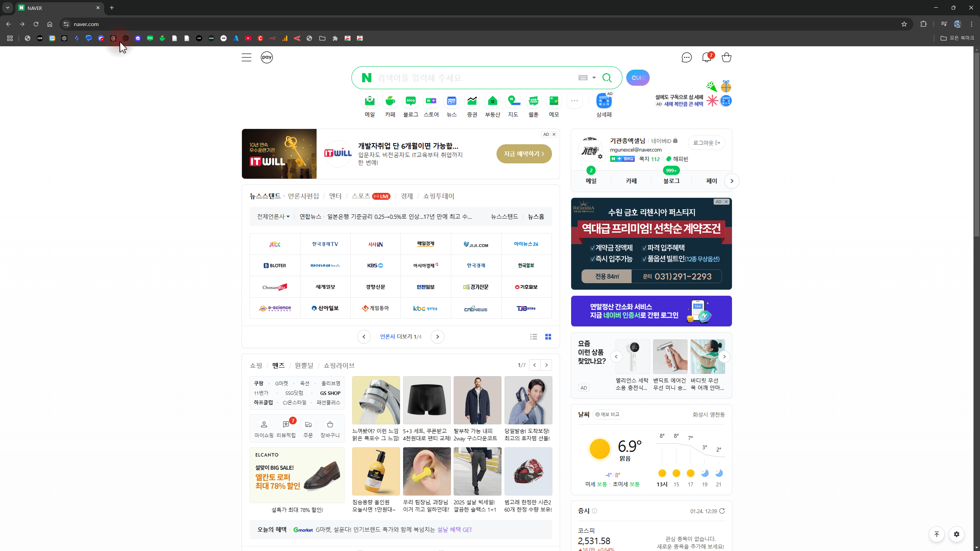Open the 모든 북마크 folder
Image resolution: width=980 pixels, height=551 pixels.
pos(957,38)
